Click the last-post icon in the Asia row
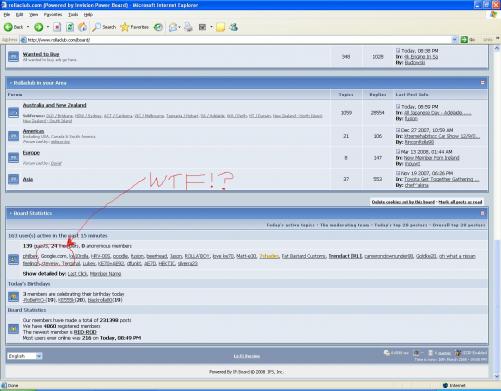The height and width of the screenshot is (391, 501). click(x=398, y=173)
